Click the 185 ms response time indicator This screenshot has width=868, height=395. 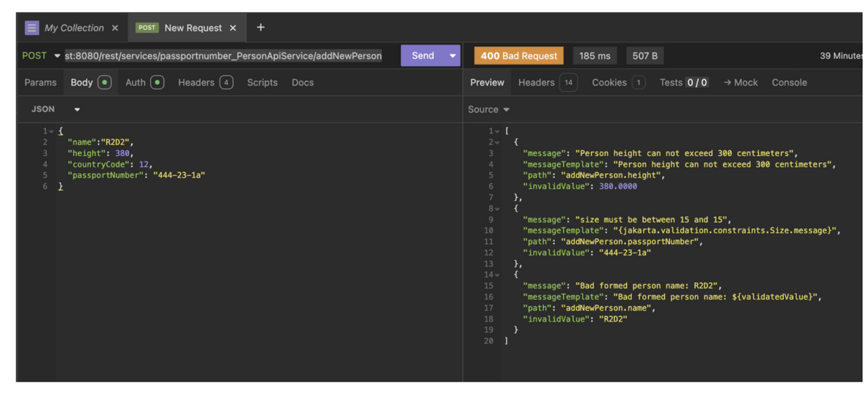tap(594, 55)
